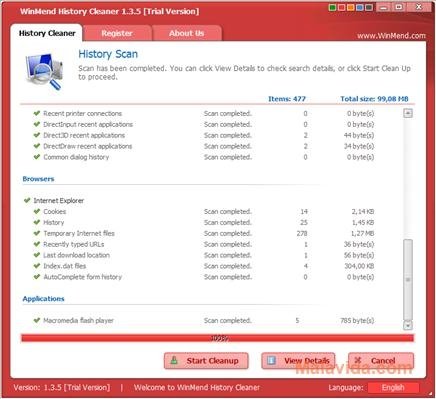Select the red theme color square

341,7
